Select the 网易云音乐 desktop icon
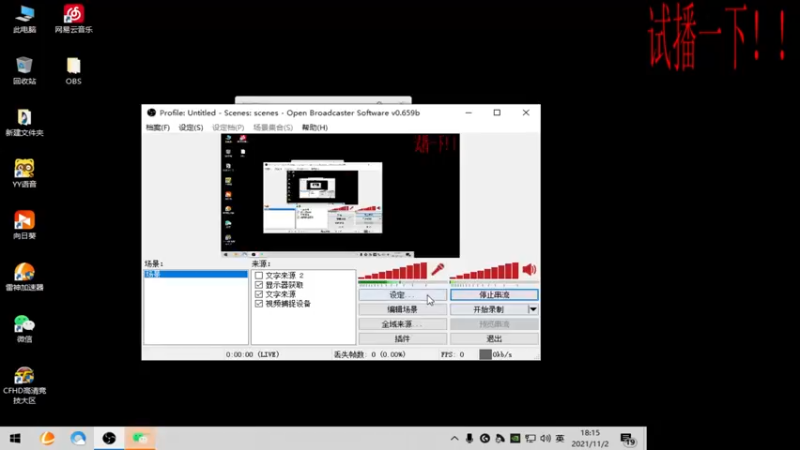This screenshot has height=450, width=800. click(73, 19)
